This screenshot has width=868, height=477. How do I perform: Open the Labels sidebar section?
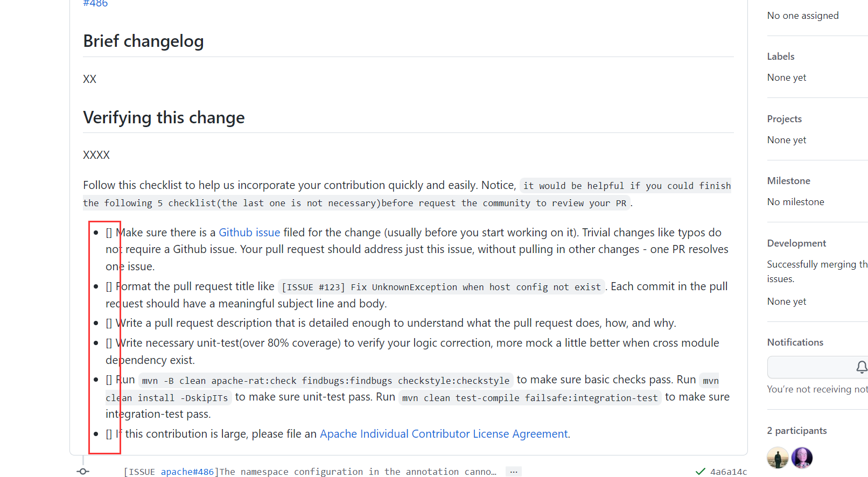click(781, 57)
